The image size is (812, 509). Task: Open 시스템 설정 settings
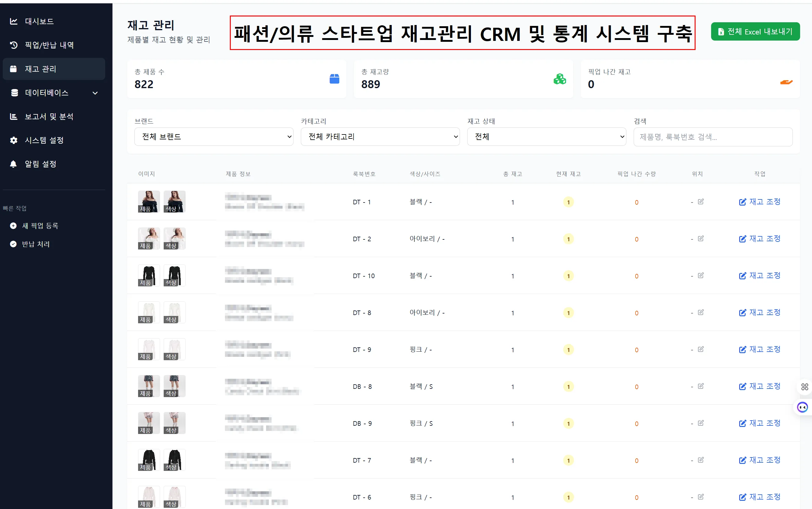pos(54,140)
